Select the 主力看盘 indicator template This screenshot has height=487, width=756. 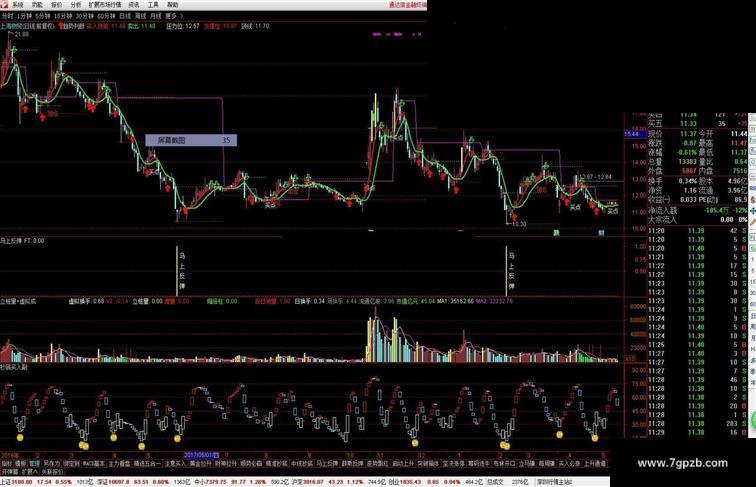pyautogui.click(x=120, y=463)
